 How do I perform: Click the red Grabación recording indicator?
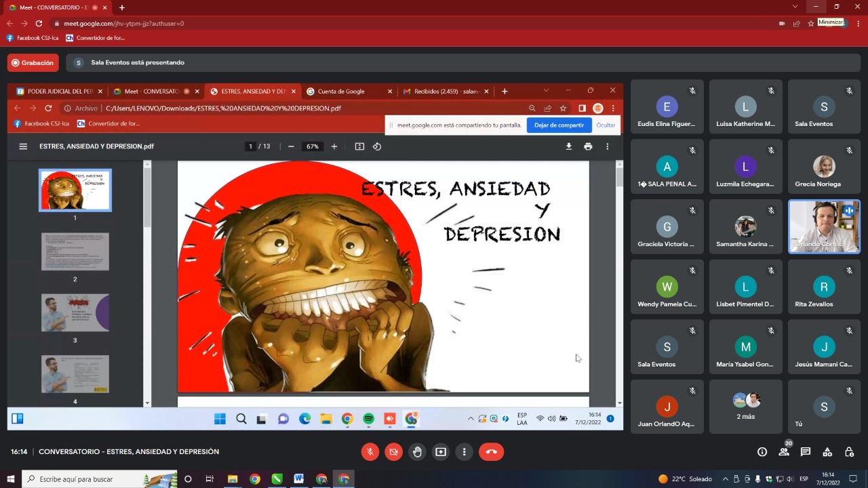(33, 62)
